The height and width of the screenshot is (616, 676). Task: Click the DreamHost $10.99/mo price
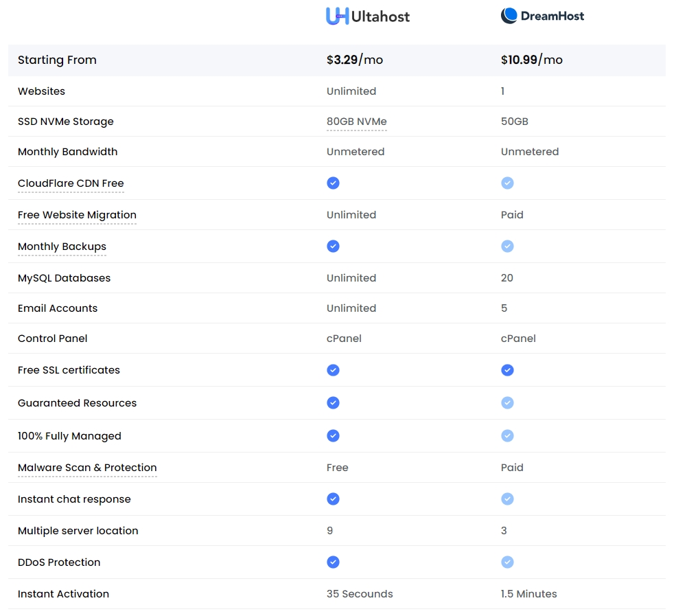pos(531,60)
